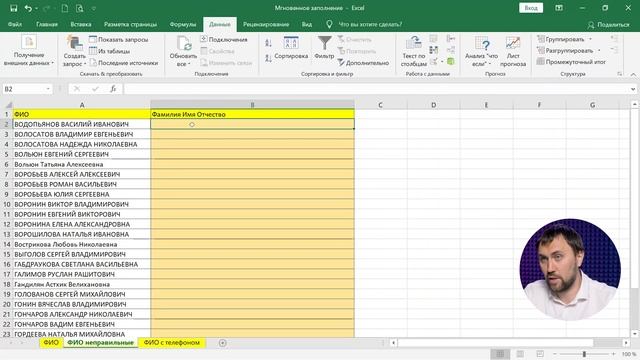The height and width of the screenshot is (360, 640).
Task: Open print preview from quick access toolbar
Action: [80, 8]
